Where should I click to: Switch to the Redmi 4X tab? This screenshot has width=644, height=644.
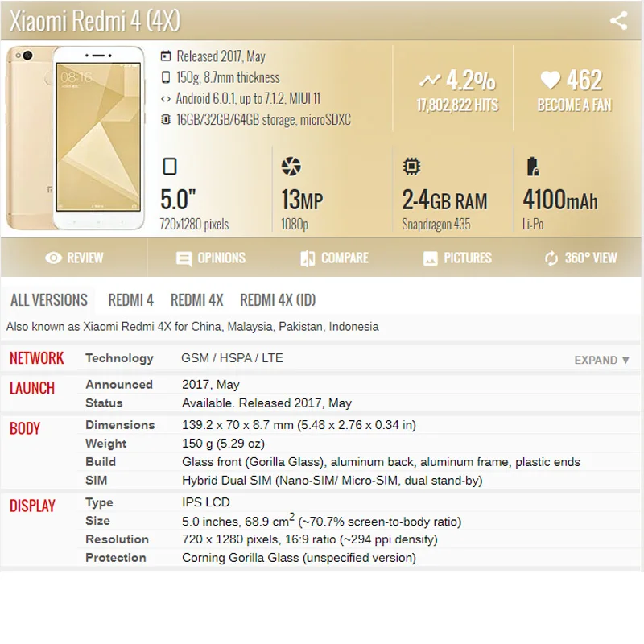coord(196,300)
